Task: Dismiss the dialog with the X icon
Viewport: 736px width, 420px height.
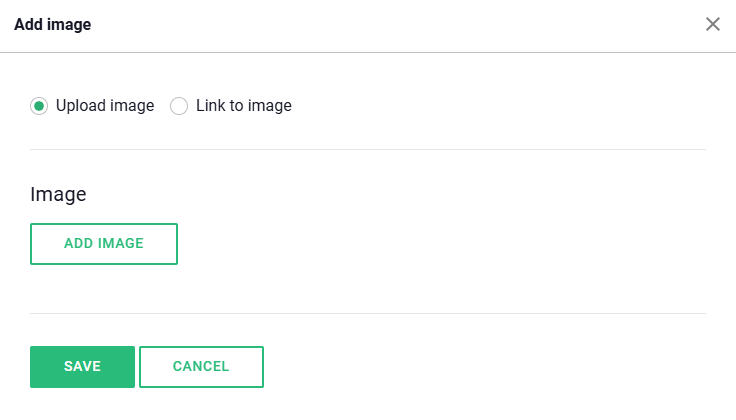Action: (x=713, y=24)
